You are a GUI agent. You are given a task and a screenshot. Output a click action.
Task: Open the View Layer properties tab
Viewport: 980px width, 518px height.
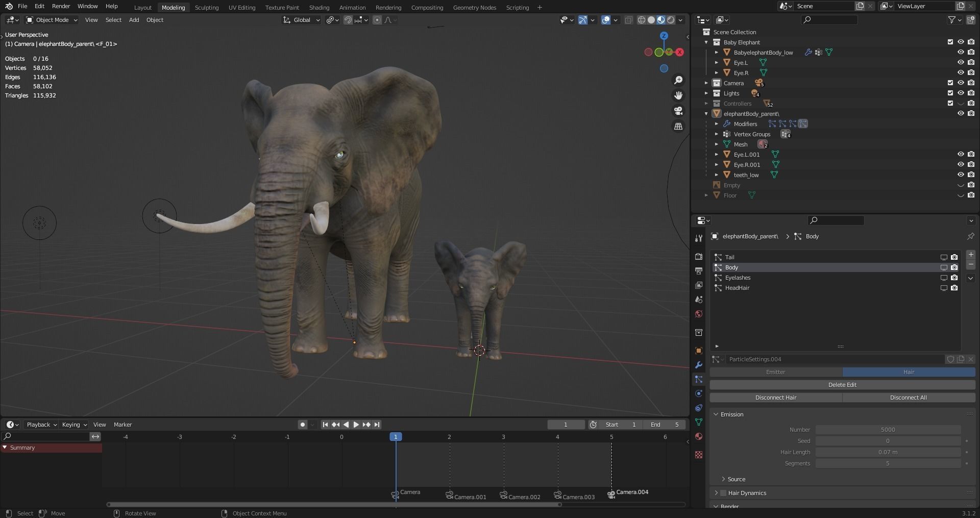(x=699, y=285)
